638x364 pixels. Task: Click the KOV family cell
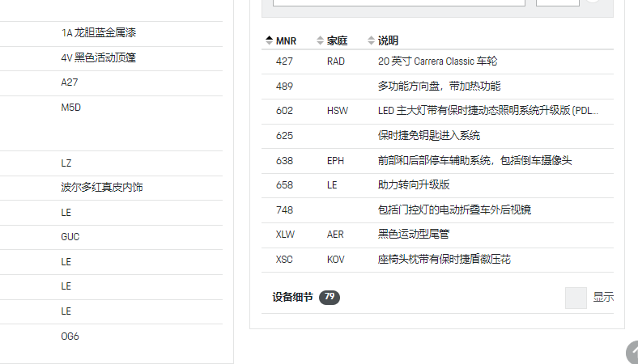tap(336, 260)
